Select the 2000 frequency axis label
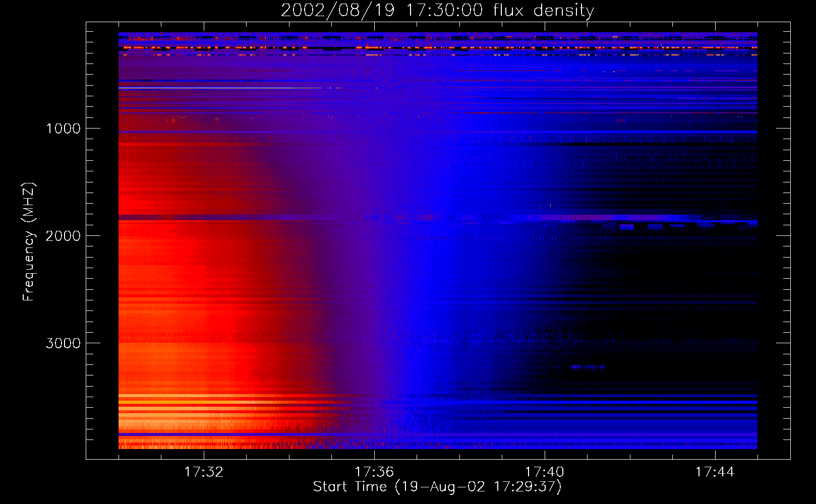The height and width of the screenshot is (504, 816). pos(63,236)
